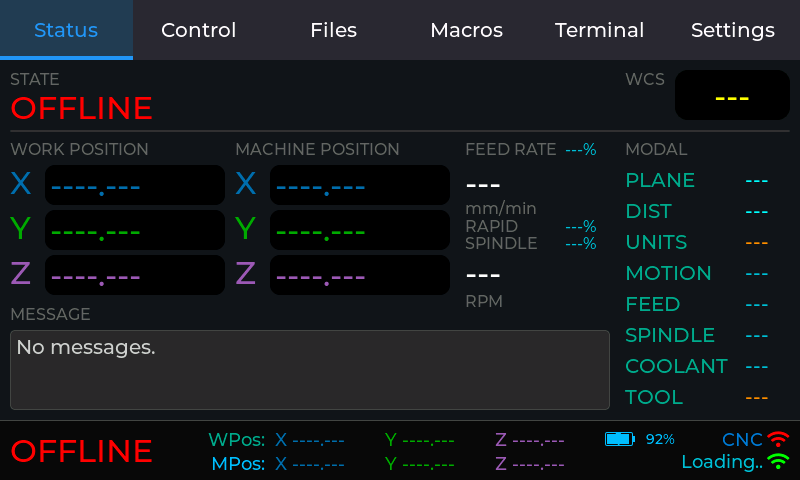The width and height of the screenshot is (800, 480).
Task: Click the OFFLINE text in bottom bar
Action: click(x=82, y=451)
